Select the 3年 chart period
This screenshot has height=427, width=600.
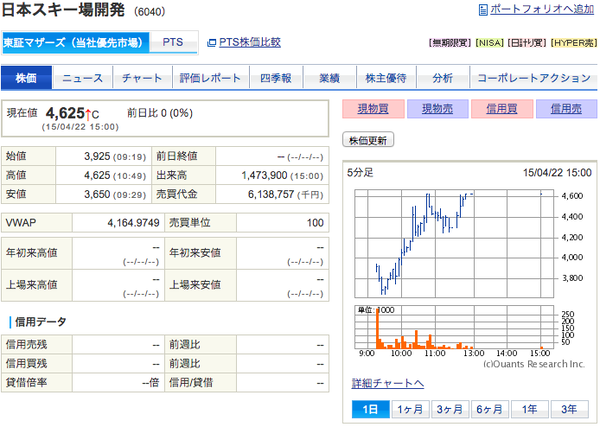pyautogui.click(x=569, y=409)
